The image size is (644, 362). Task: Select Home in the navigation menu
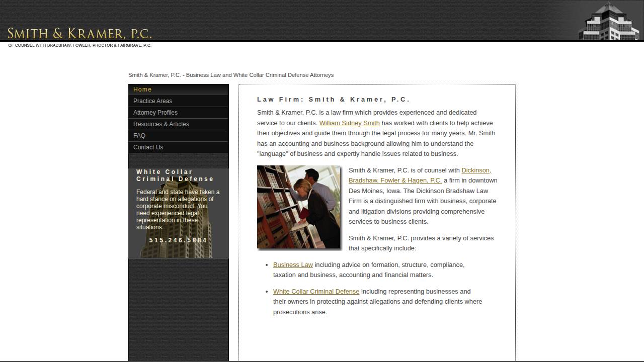tap(142, 89)
